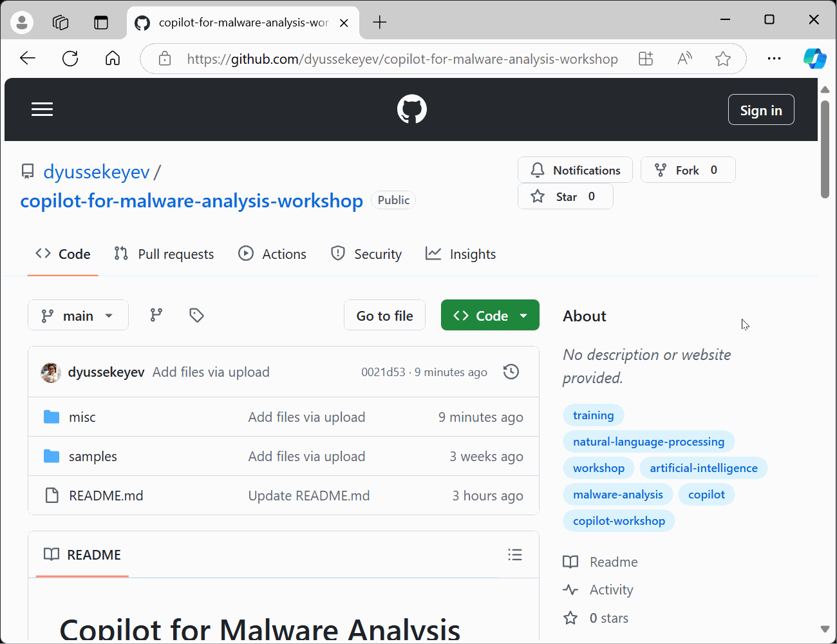The height and width of the screenshot is (644, 837).
Task: Open commit 0021d53
Action: coord(383,372)
